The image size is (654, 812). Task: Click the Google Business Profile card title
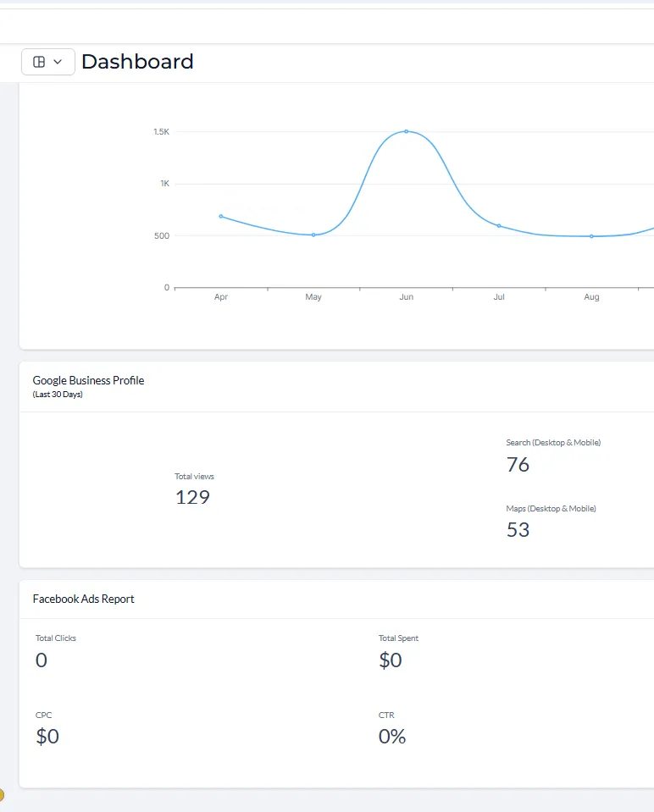tap(88, 380)
